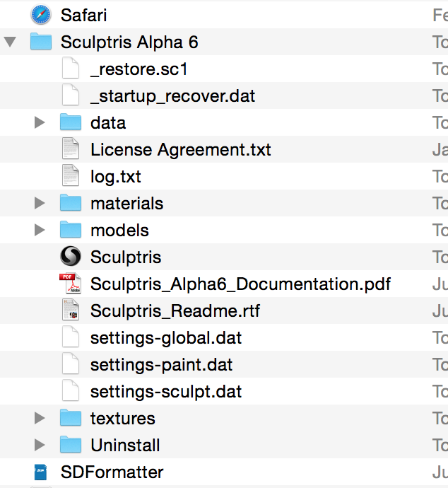Click the settings-sculpt.dat file icon
Image resolution: width=448 pixels, height=488 pixels.
(x=71, y=390)
